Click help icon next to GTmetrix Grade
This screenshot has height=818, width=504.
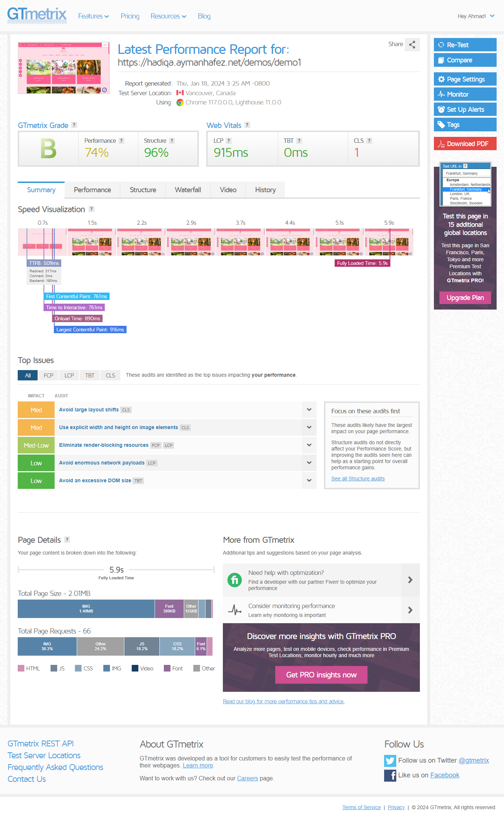click(74, 125)
